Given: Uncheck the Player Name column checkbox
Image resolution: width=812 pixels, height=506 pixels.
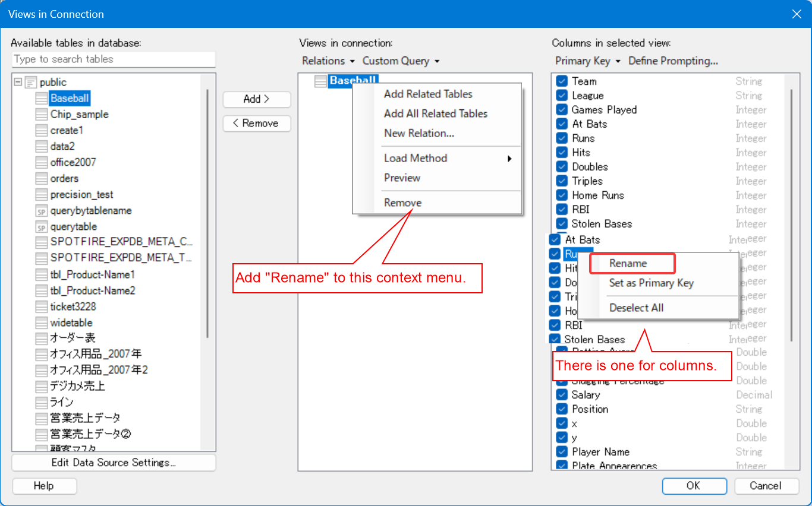Looking at the screenshot, I should [x=562, y=452].
